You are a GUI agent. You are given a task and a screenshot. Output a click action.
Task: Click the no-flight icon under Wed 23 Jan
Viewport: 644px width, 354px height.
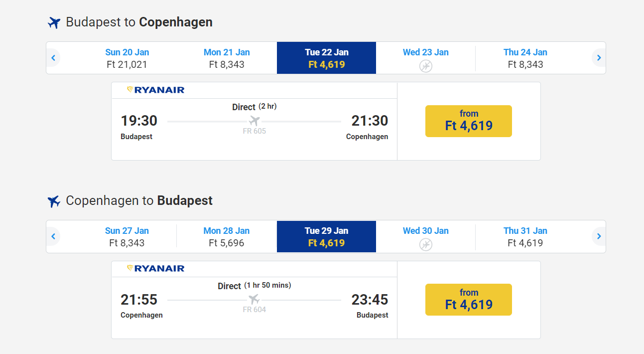click(426, 66)
